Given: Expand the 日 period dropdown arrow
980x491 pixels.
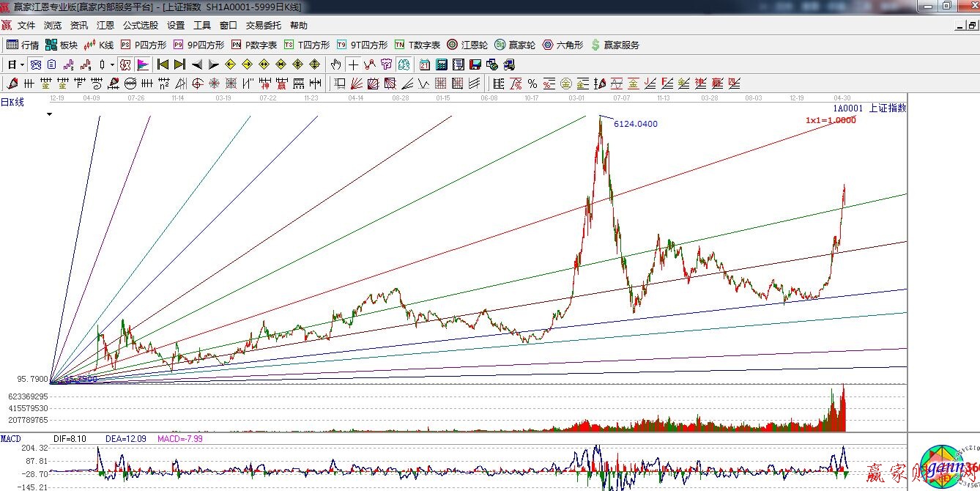Looking at the screenshot, I should tap(22, 64).
